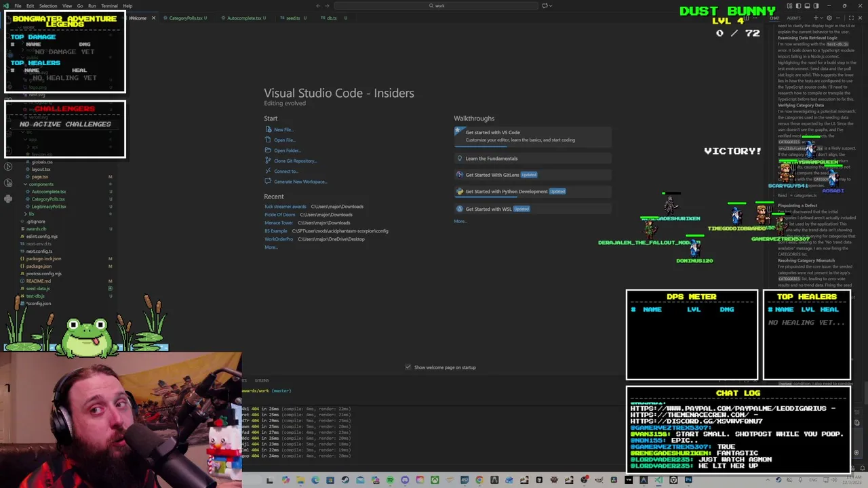The width and height of the screenshot is (868, 488).
Task: Close the Welcome tab
Action: pyautogui.click(x=153, y=18)
